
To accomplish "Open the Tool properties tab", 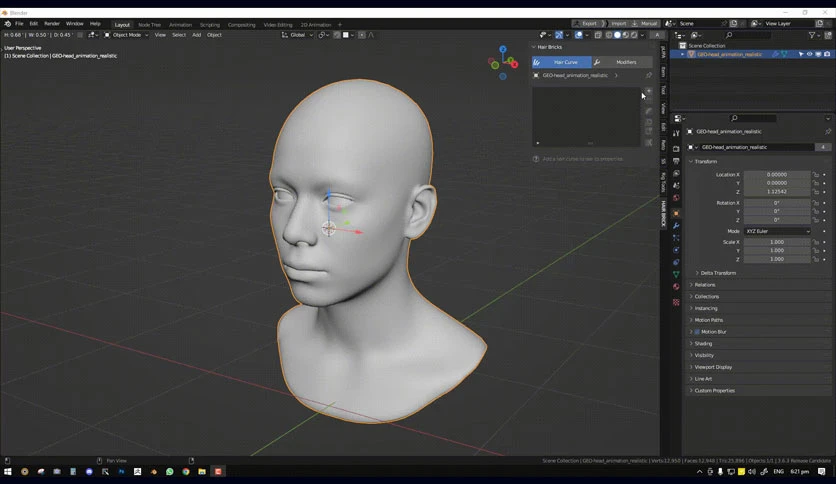I will coord(676,133).
